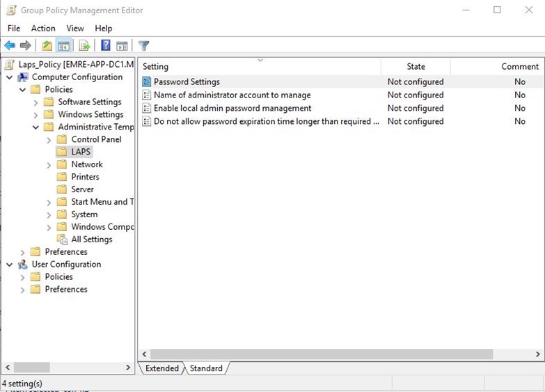
Task: Expand the Control Panel folder node
Action: pos(49,140)
